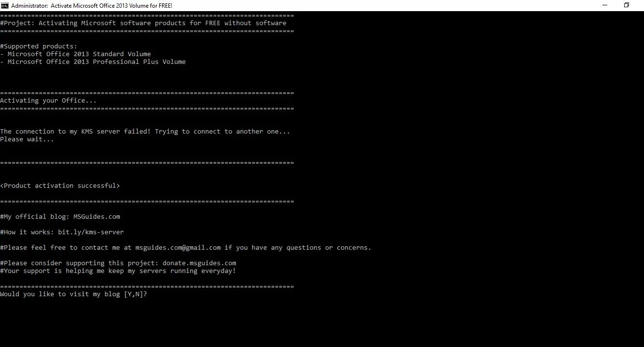Click 'Microsoft Office 2013 Professional Plus Volume' line
The height and width of the screenshot is (347, 644).
point(93,62)
